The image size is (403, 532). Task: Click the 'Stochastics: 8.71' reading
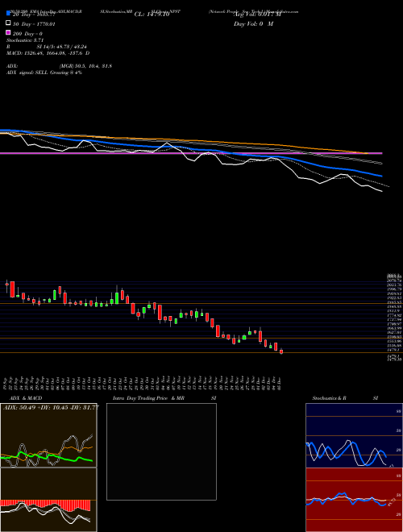25,40
